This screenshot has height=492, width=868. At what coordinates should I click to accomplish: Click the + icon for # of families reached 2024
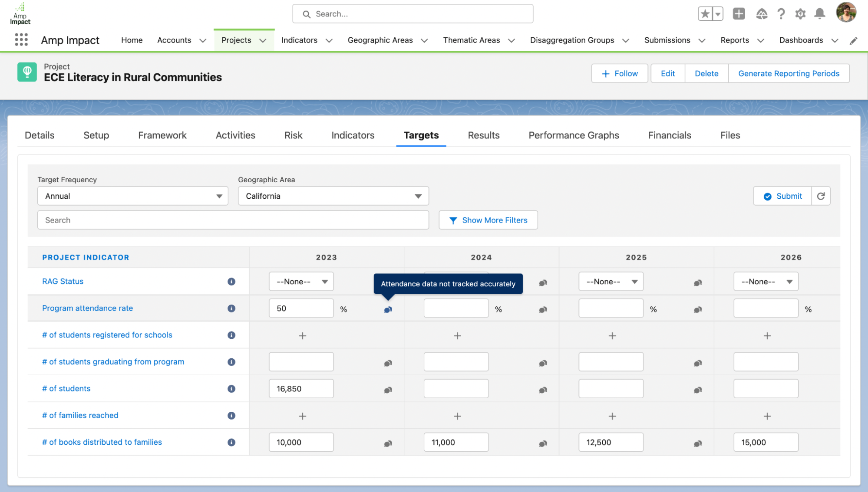click(457, 415)
